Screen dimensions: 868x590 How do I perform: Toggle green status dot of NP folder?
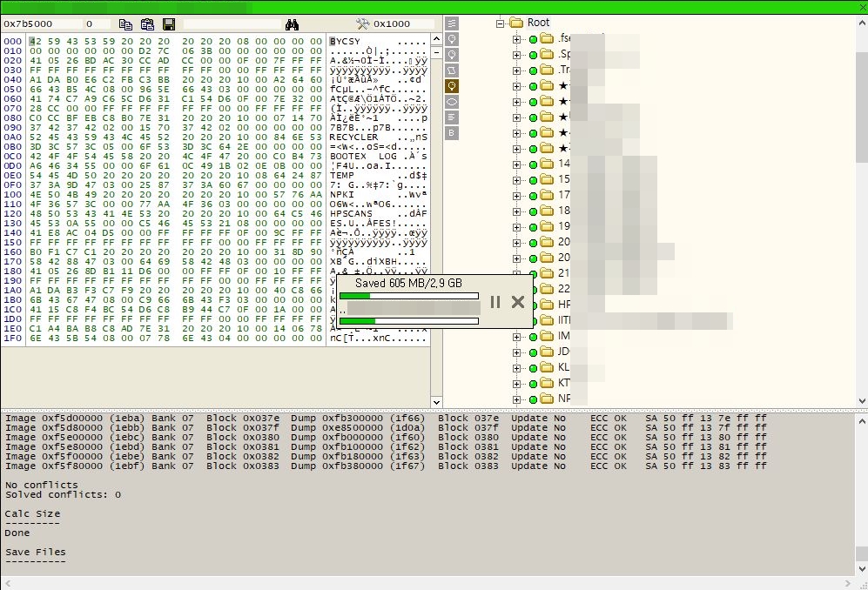pos(533,399)
